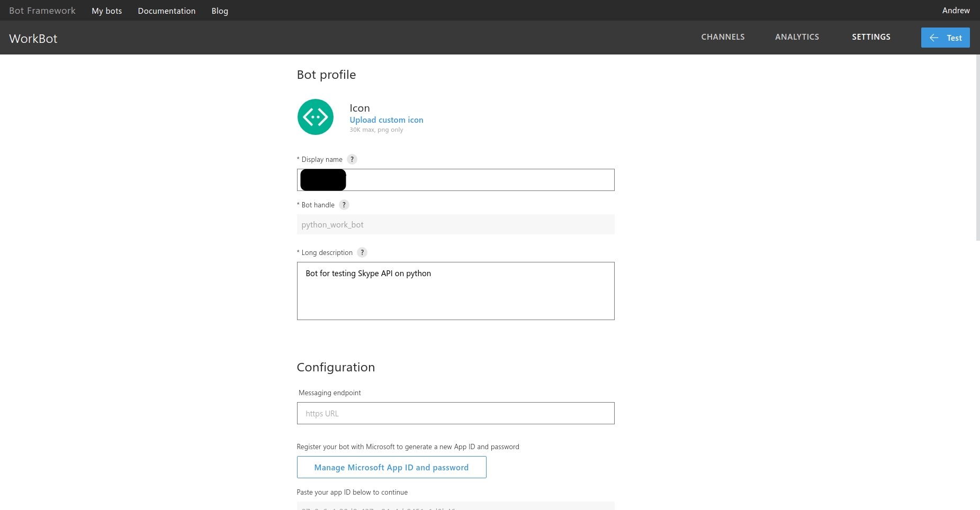Image resolution: width=980 pixels, height=510 pixels.
Task: Open Bot handle help question icon
Action: click(344, 205)
